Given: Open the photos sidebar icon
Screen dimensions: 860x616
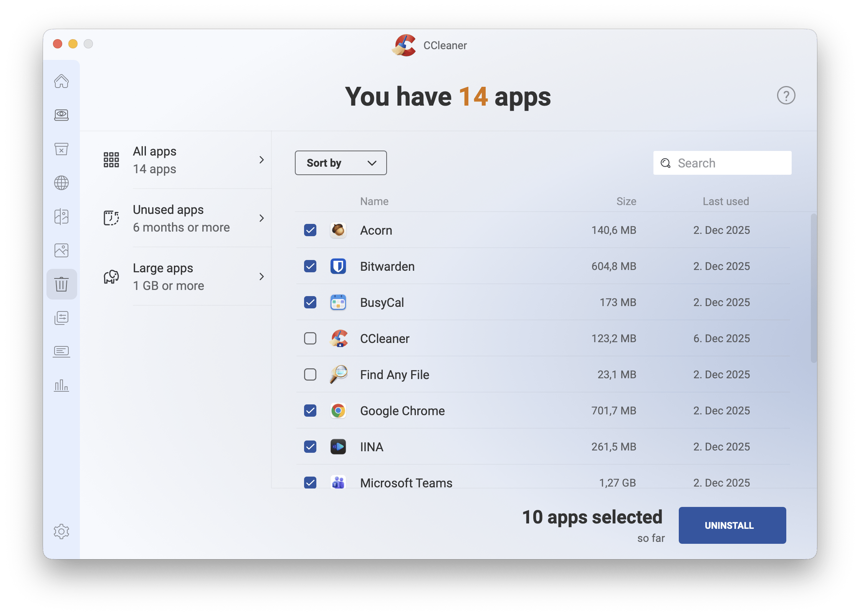Looking at the screenshot, I should click(x=61, y=250).
